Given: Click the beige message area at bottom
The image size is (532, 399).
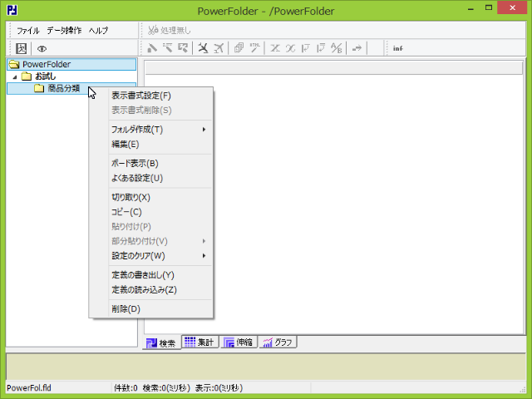Looking at the screenshot, I should [266, 367].
